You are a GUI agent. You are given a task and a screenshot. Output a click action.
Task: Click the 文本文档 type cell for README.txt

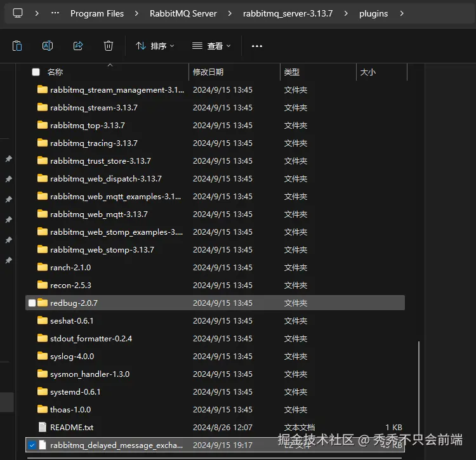pyautogui.click(x=300, y=427)
